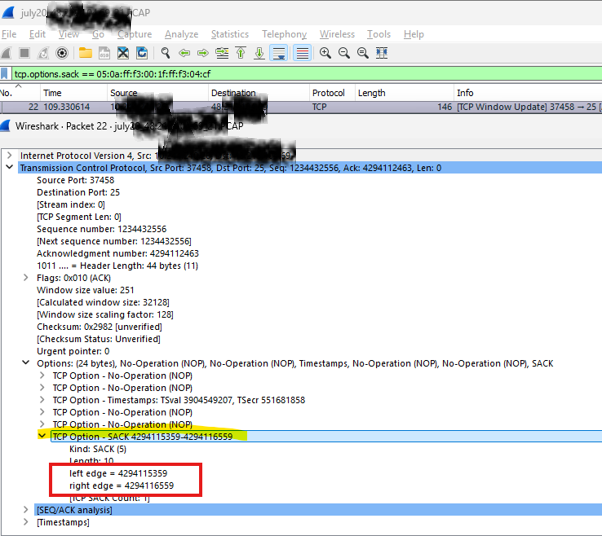
Task: Collapse the Options: (24 bytes) node
Action: click(26, 362)
